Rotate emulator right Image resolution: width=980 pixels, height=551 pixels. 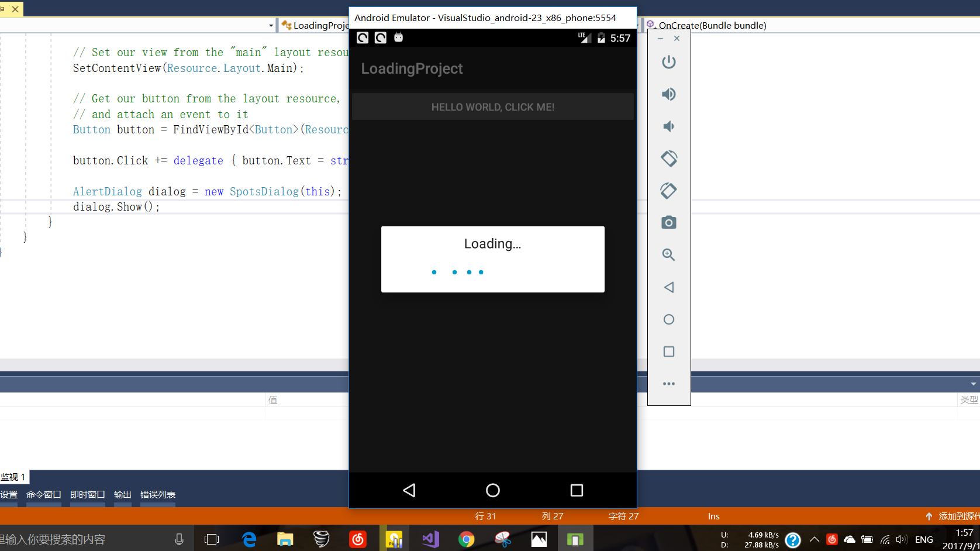669,191
